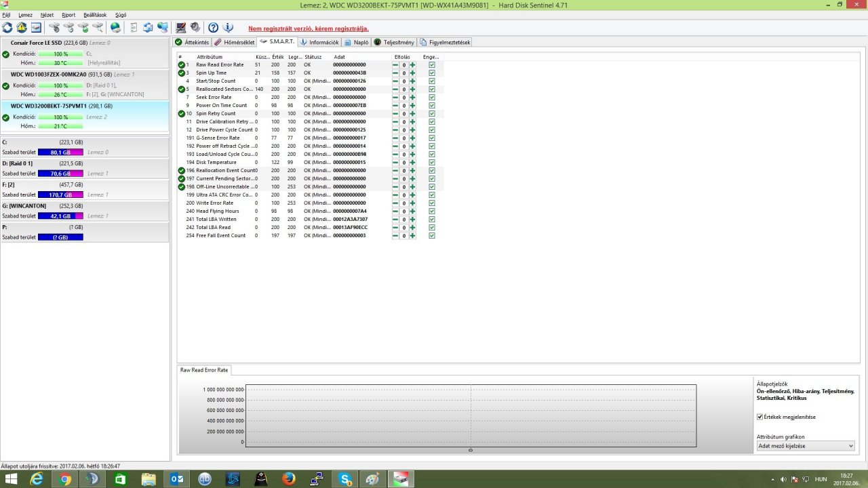Click the registration link Nem regisztrált verzió
The height and width of the screenshot is (488, 868).
tap(309, 28)
